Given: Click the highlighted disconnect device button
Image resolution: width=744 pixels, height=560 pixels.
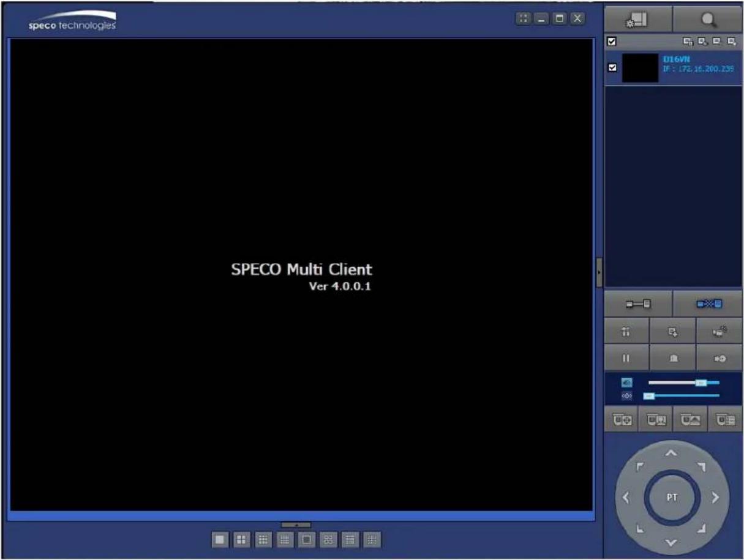Looking at the screenshot, I should [708, 304].
